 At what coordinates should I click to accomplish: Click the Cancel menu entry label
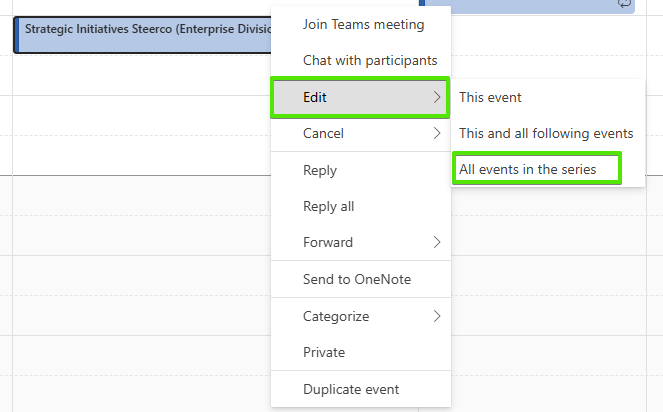[323, 133]
